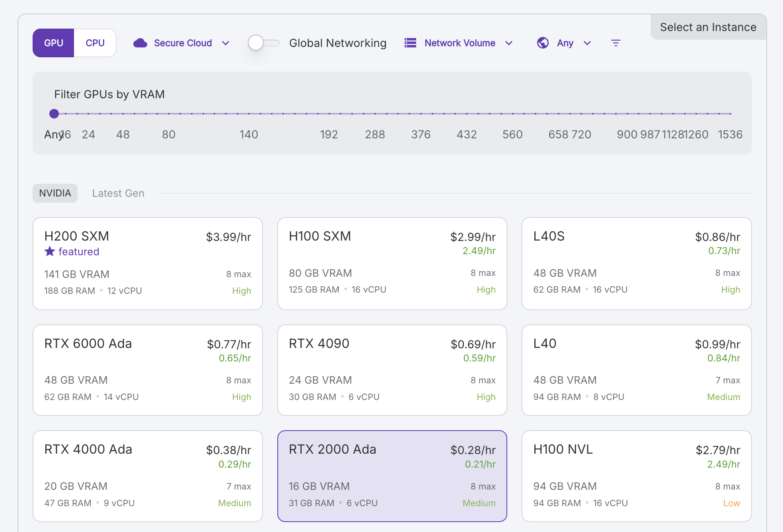Set VRAM slider to 80
Viewport: 783px width, 532px height.
[169, 114]
